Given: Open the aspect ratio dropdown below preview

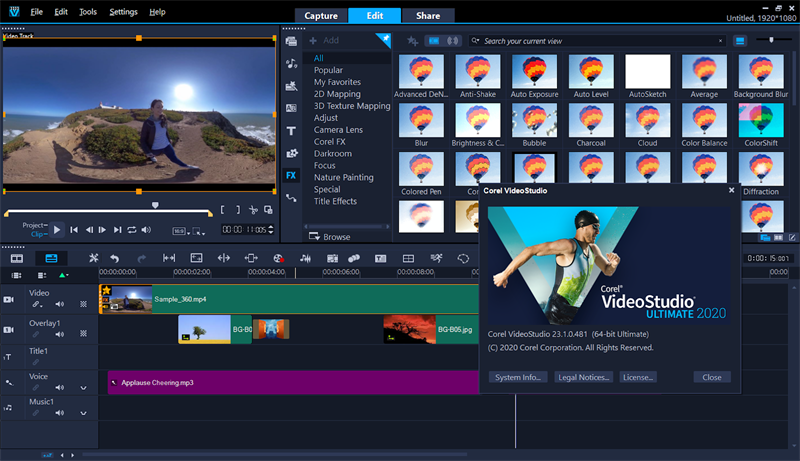Looking at the screenshot, I should [180, 230].
